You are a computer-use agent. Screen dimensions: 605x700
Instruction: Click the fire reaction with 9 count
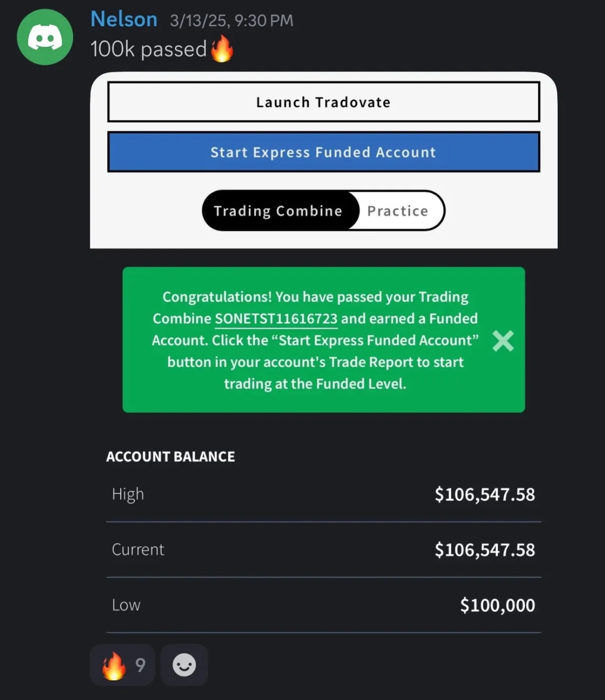tap(123, 665)
